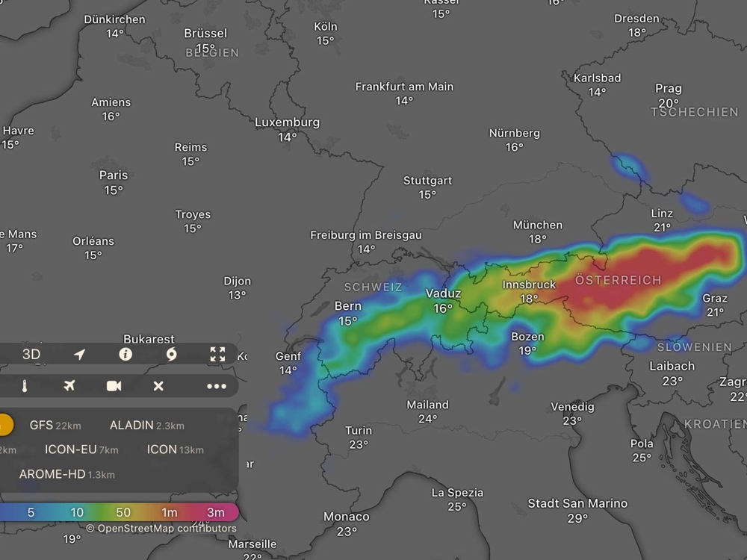Image resolution: width=747 pixels, height=560 pixels.
Task: Open the info circle icon
Action: coord(125,354)
